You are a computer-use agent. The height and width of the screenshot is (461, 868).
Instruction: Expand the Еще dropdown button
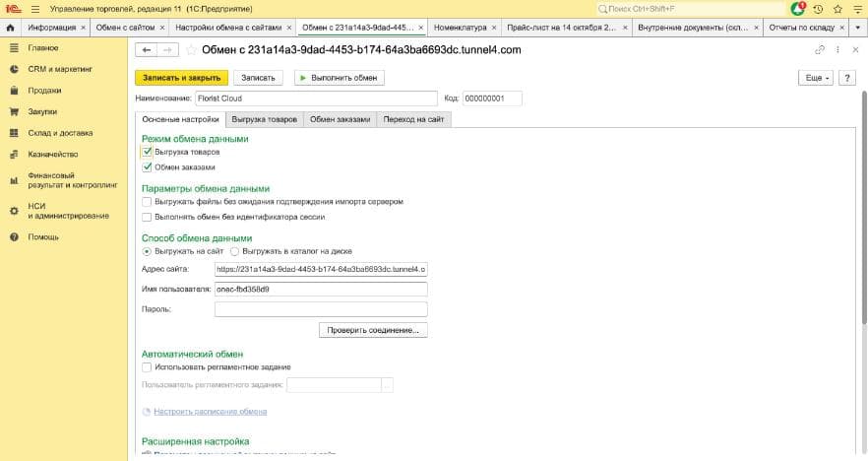coord(816,78)
